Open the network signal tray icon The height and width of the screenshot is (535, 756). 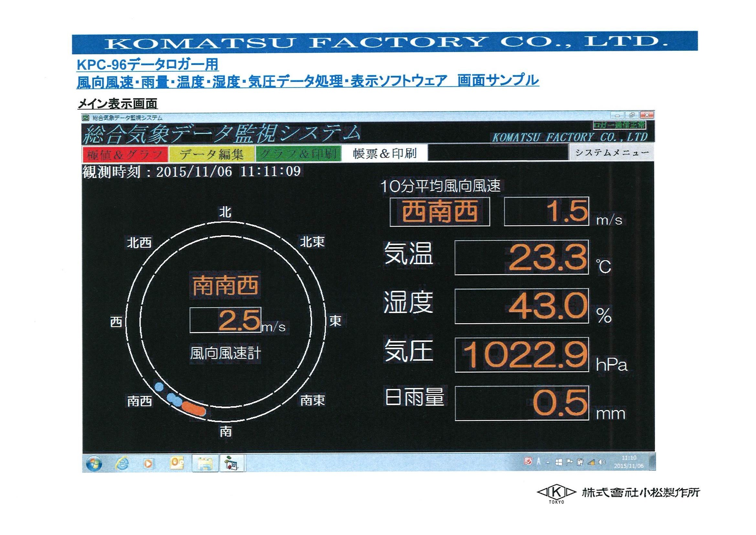click(x=591, y=462)
